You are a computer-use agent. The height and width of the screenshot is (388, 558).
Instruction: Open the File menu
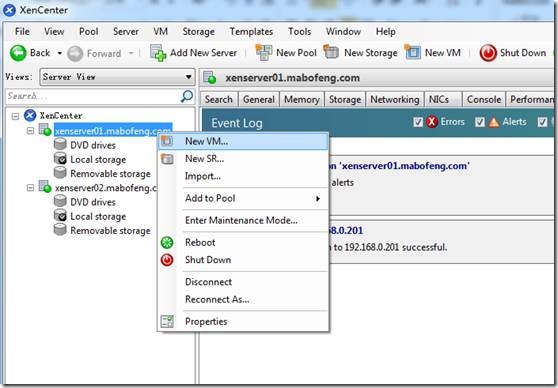click(22, 31)
